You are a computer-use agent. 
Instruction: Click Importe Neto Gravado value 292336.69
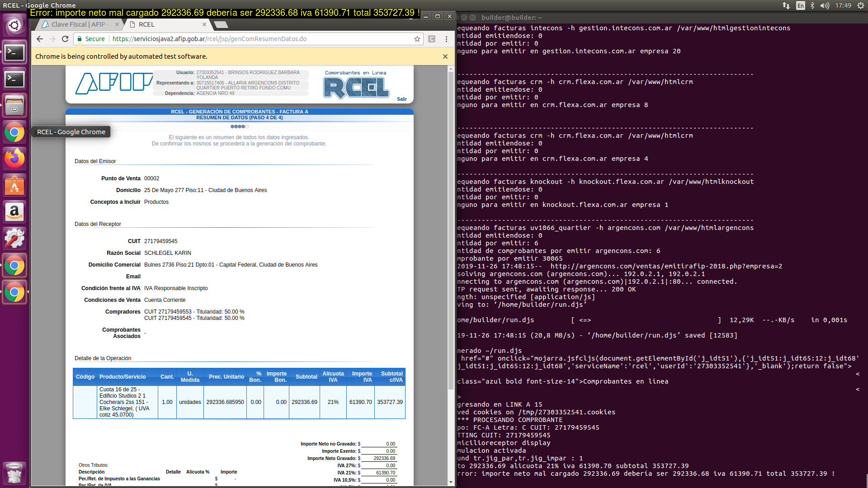[x=379, y=458]
